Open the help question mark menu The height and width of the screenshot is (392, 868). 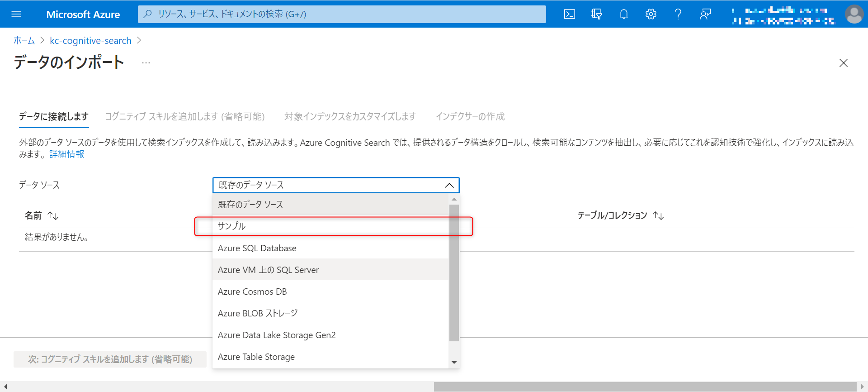(678, 14)
